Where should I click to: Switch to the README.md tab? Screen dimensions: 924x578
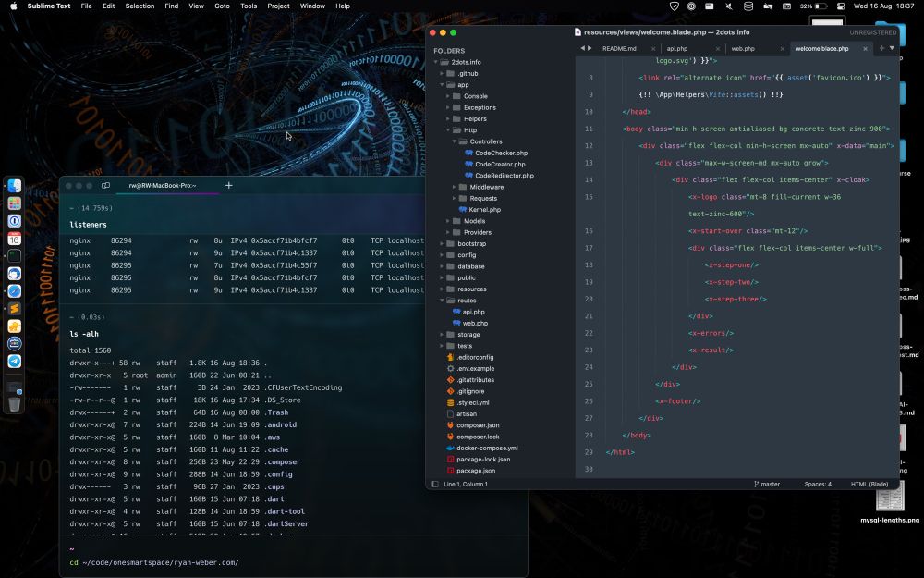tap(619, 49)
